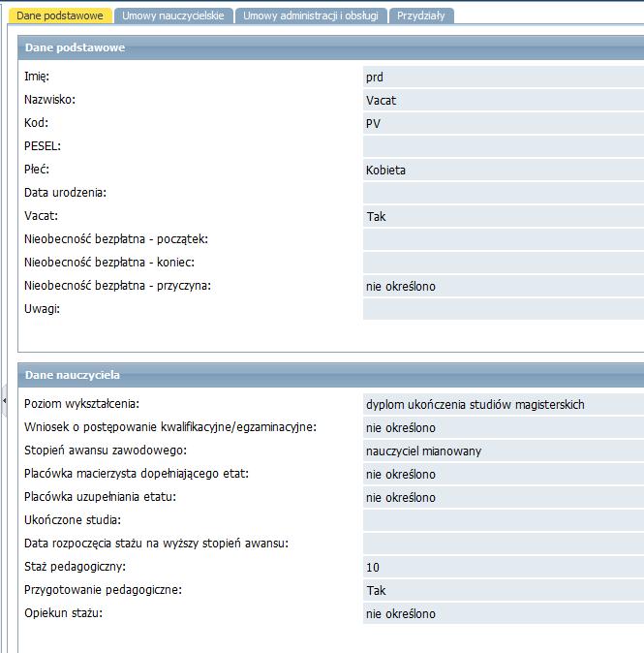Click the Nazwisko field showing Vacat
This screenshot has height=653, width=644.
coord(504,101)
